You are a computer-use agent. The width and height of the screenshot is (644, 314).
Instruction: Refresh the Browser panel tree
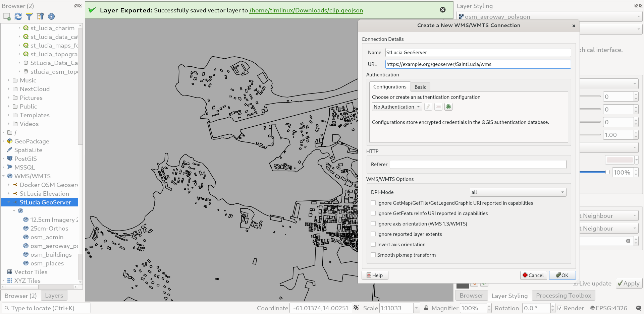(18, 16)
